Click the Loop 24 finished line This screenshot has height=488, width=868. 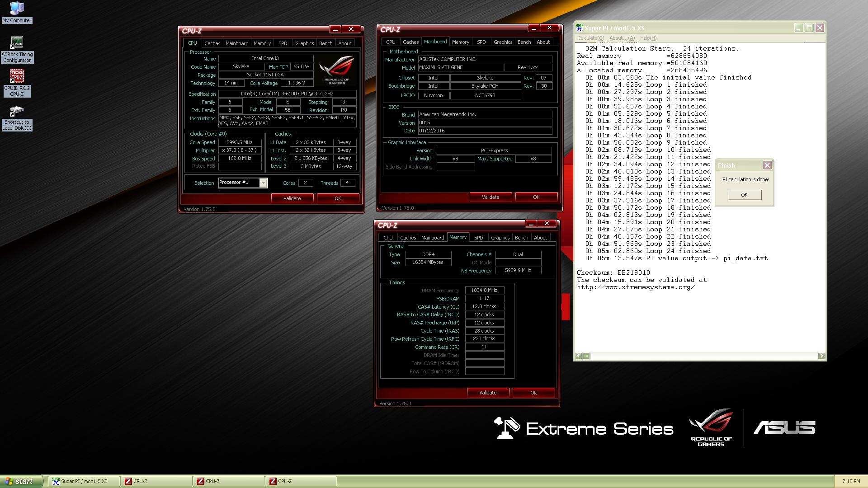click(x=648, y=251)
